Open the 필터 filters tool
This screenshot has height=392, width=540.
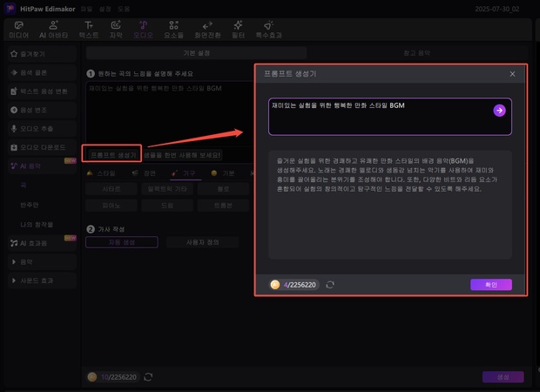point(238,30)
